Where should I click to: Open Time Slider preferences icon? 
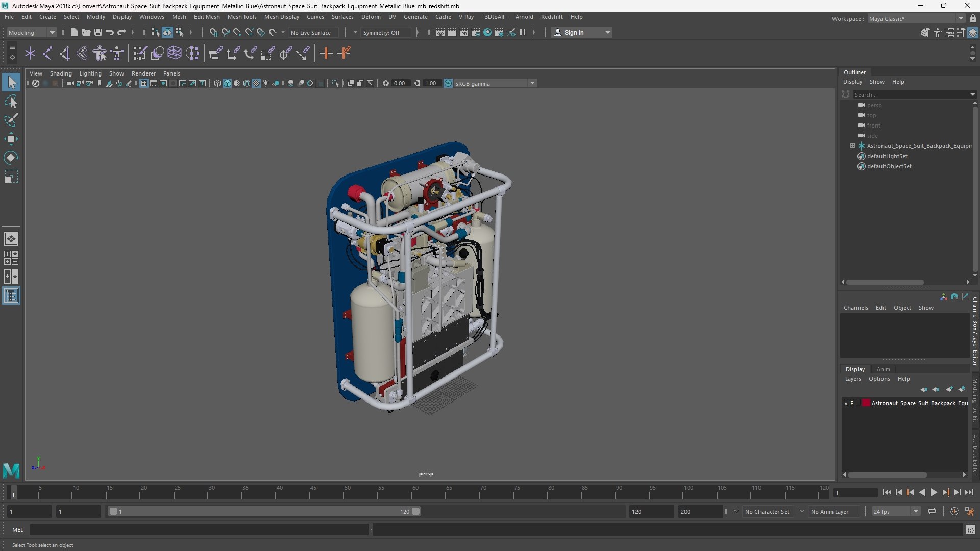point(969,511)
